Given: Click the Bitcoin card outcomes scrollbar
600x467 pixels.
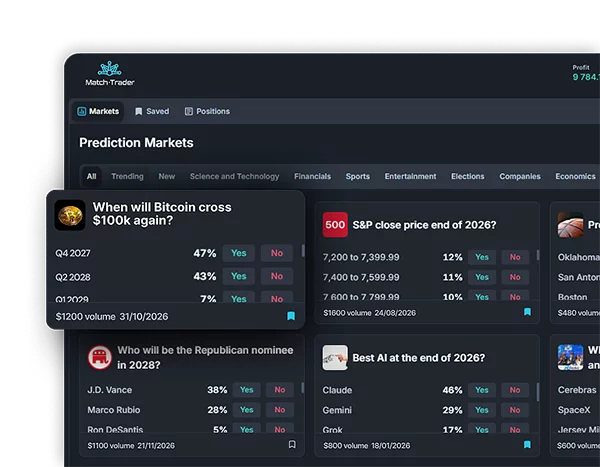Looking at the screenshot, I should [x=303, y=251].
